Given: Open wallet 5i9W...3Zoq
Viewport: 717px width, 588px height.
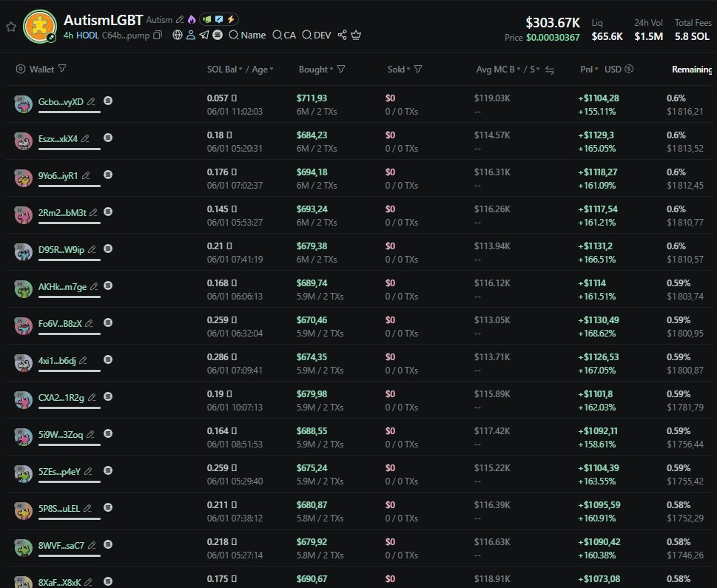Looking at the screenshot, I should [x=61, y=435].
